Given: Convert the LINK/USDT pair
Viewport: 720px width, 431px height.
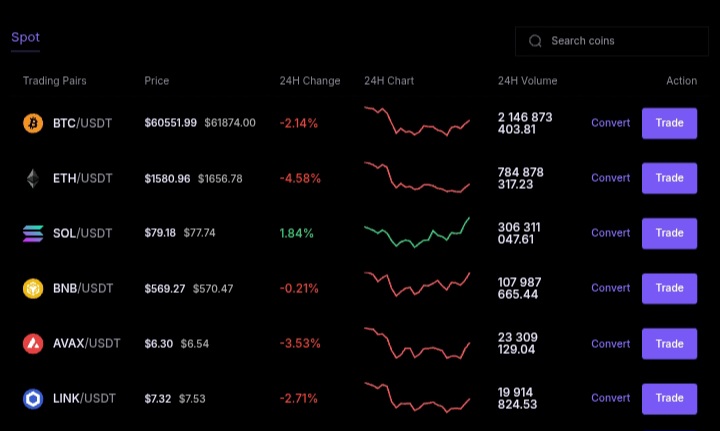Looking at the screenshot, I should 610,398.
